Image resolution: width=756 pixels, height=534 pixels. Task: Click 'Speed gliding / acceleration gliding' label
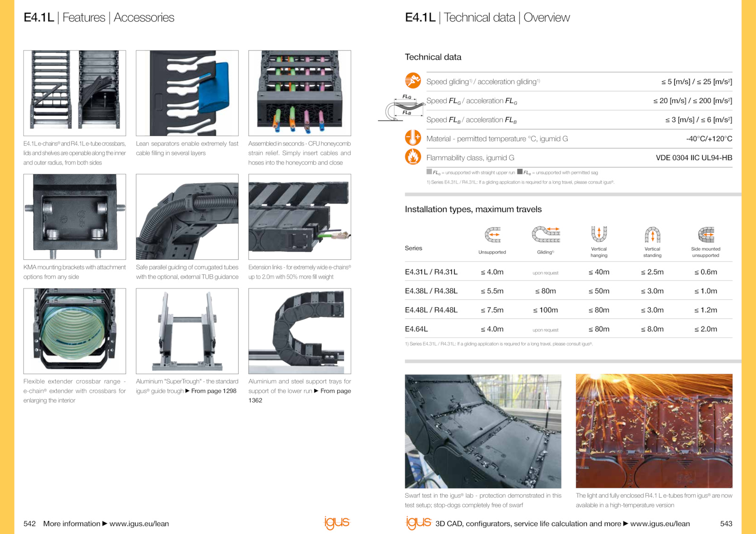point(483,82)
